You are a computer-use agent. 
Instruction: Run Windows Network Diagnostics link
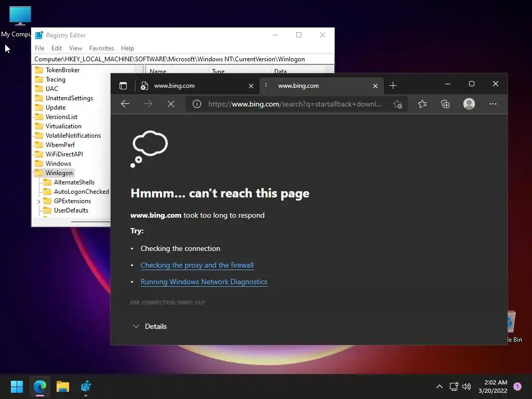(204, 282)
